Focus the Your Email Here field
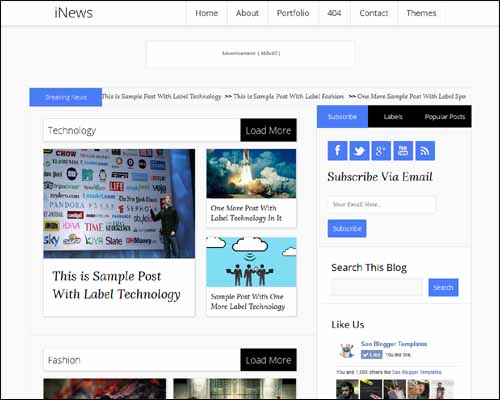The image size is (500, 400). pyautogui.click(x=381, y=204)
